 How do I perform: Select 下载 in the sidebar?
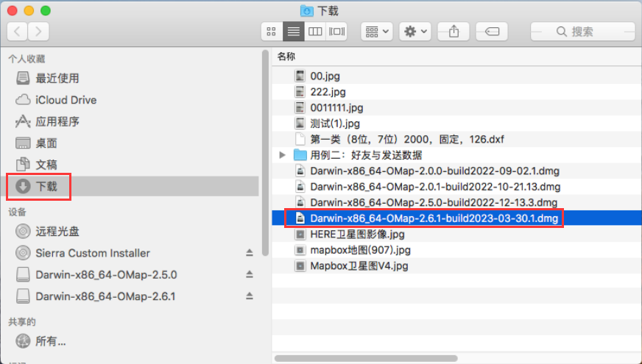coord(46,187)
